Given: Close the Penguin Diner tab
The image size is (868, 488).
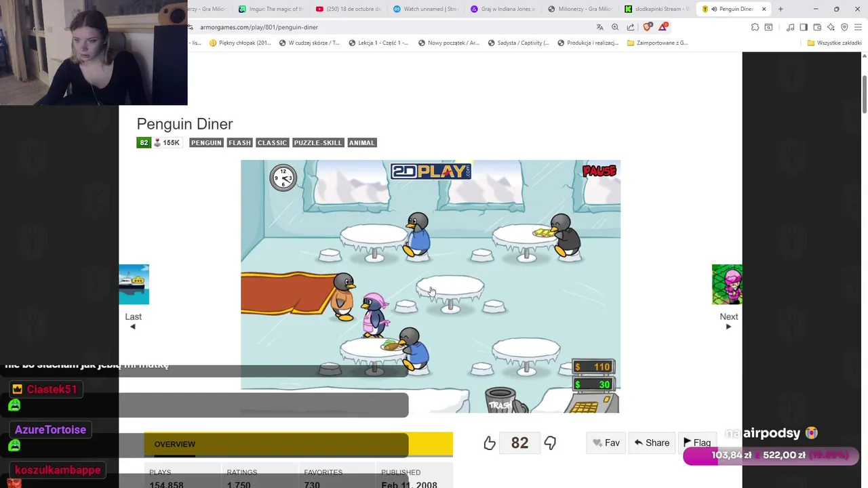Looking at the screenshot, I should (x=764, y=9).
